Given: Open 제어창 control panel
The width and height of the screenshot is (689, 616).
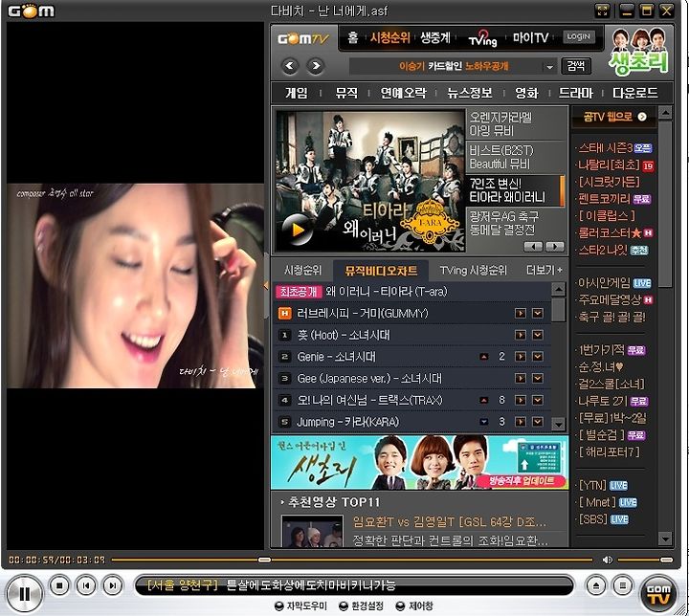Looking at the screenshot, I should (x=414, y=606).
